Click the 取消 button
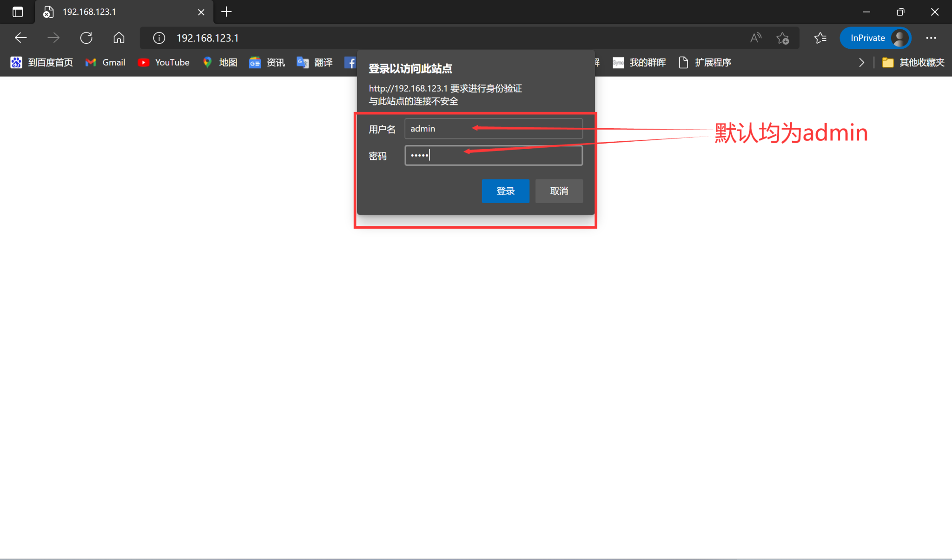This screenshot has height=560, width=952. [559, 191]
